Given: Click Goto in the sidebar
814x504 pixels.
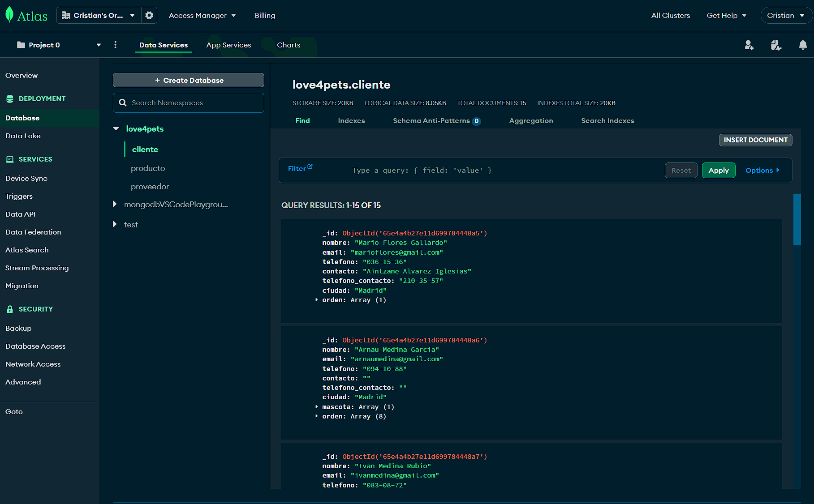Looking at the screenshot, I should (x=14, y=411).
